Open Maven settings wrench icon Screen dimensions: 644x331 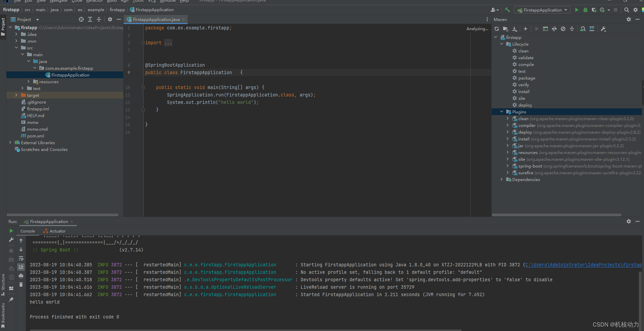tap(603, 29)
